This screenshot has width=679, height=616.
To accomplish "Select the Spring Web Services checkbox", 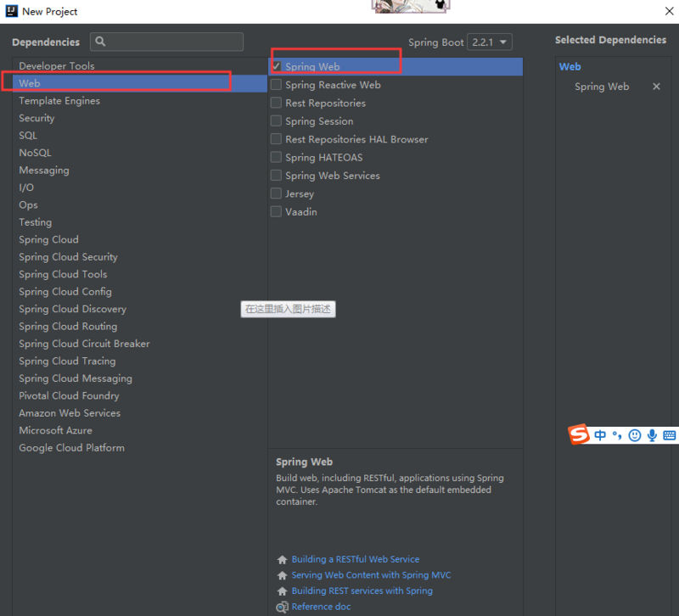I will (277, 176).
